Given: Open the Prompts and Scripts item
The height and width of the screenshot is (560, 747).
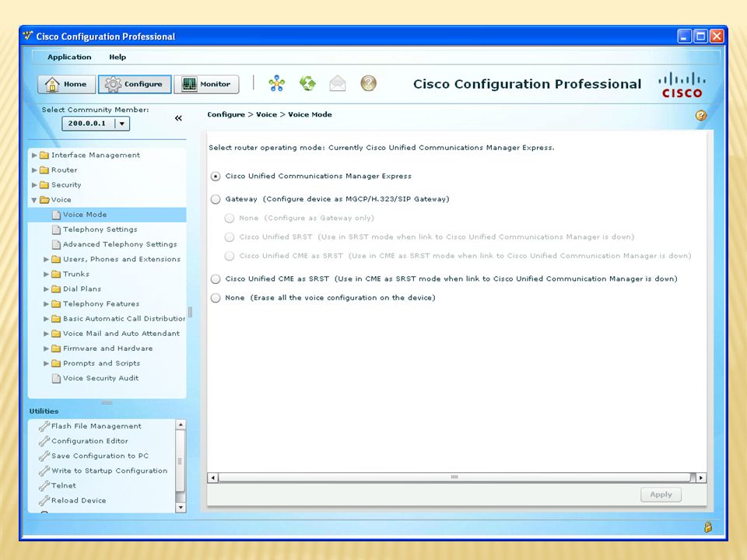Looking at the screenshot, I should pyautogui.click(x=101, y=363).
